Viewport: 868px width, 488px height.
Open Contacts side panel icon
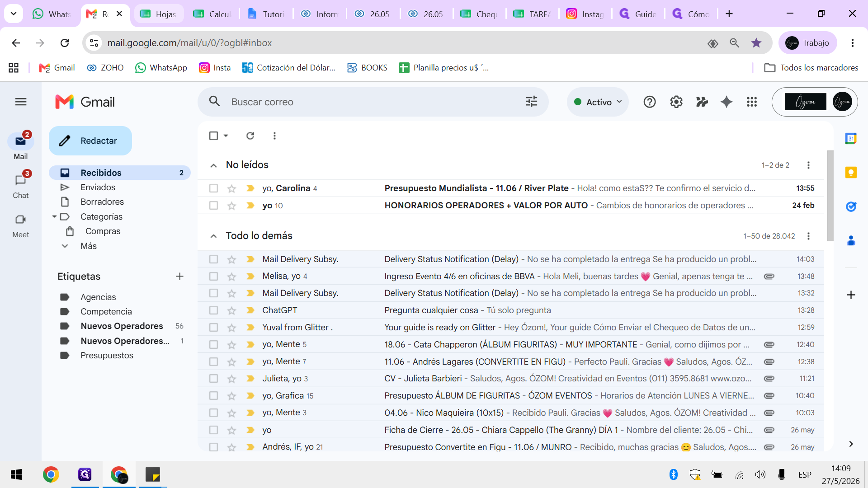click(851, 240)
